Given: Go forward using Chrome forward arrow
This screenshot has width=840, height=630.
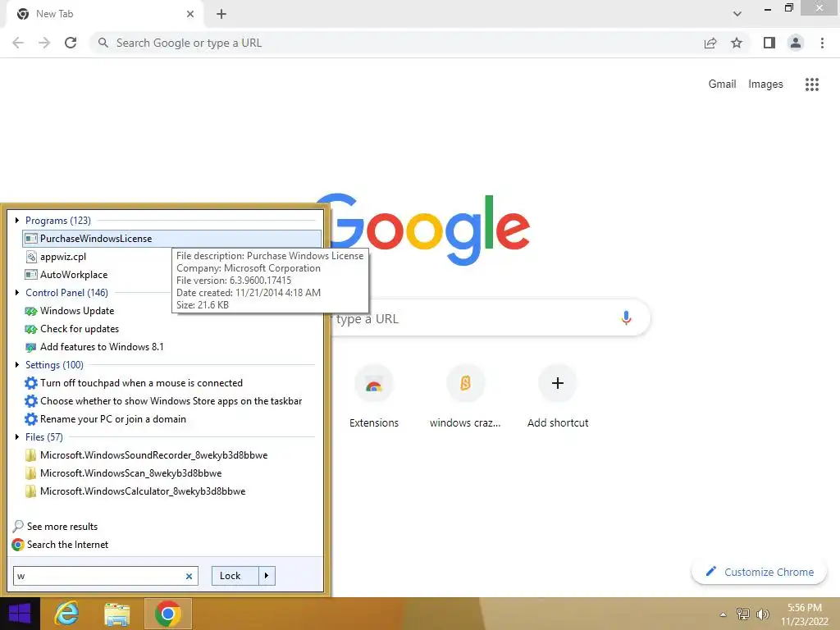Looking at the screenshot, I should [44, 43].
